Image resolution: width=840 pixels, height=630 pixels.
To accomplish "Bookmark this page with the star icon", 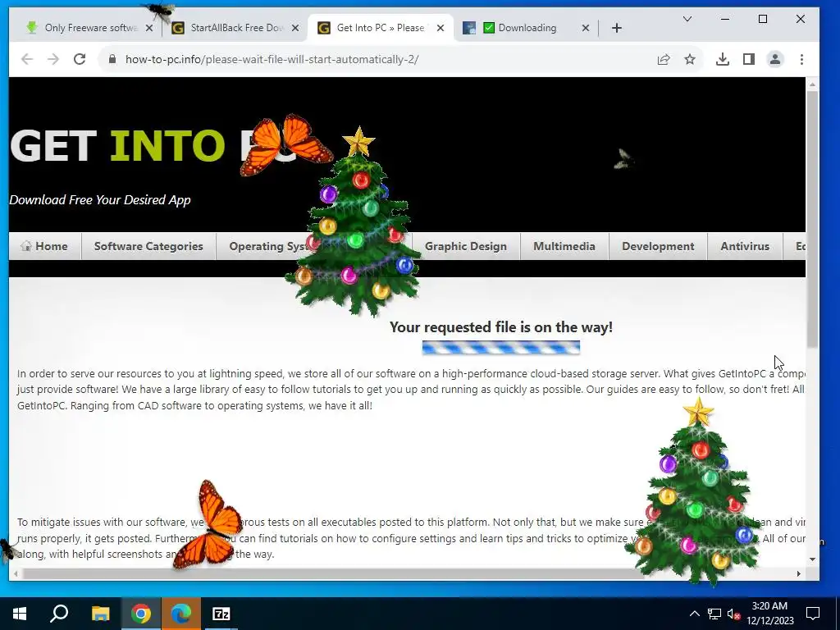I will tap(690, 59).
